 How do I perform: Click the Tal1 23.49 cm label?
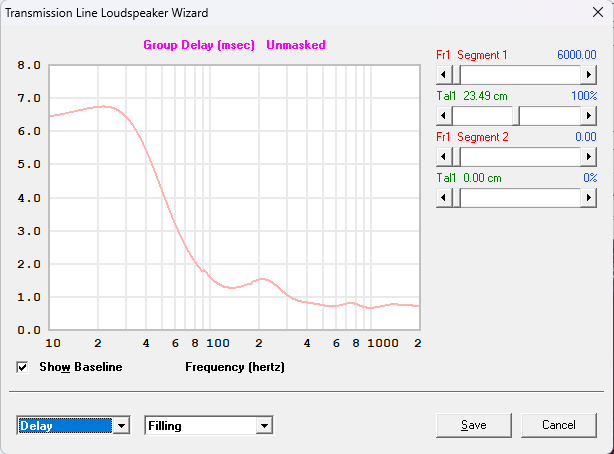(472, 96)
